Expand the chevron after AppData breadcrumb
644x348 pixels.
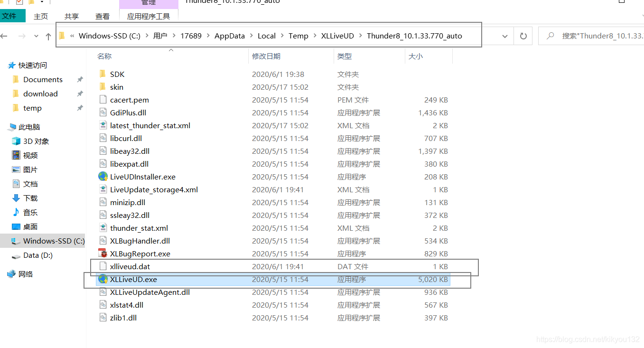click(252, 36)
